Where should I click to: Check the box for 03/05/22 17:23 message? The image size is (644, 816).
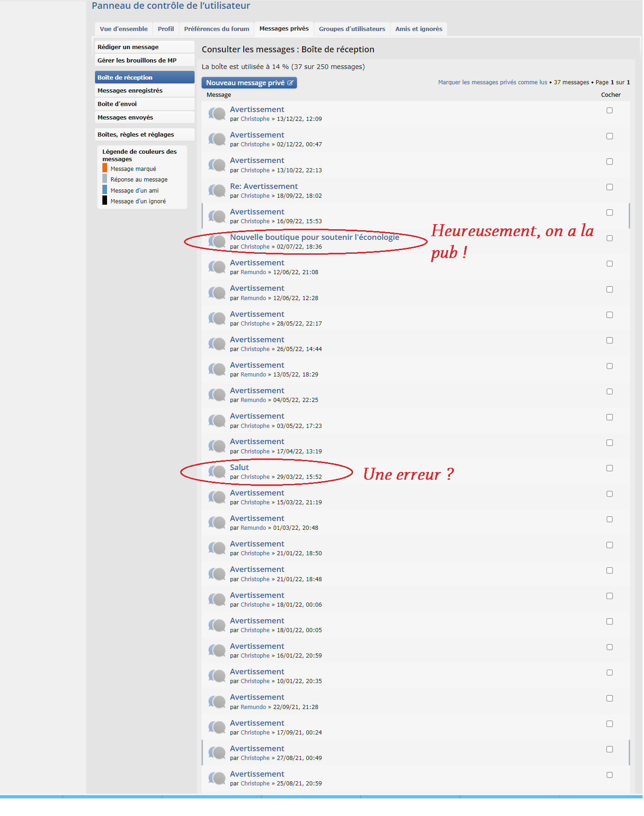coord(610,417)
